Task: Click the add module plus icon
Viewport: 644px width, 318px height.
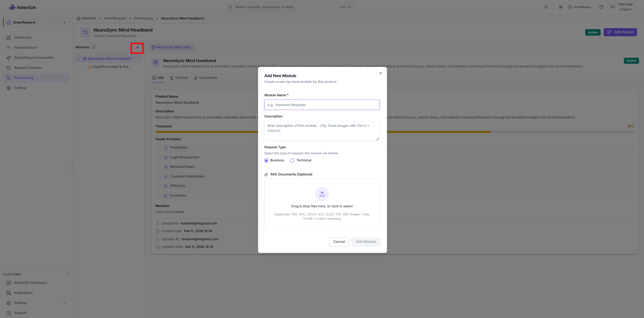Action: pos(137,48)
